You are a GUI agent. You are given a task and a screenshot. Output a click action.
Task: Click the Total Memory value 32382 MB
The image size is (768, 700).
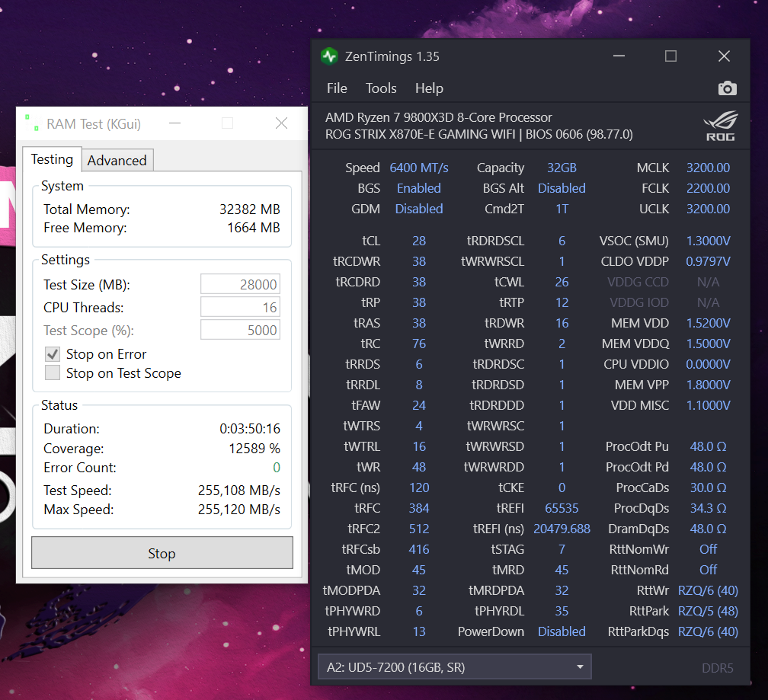click(250, 209)
